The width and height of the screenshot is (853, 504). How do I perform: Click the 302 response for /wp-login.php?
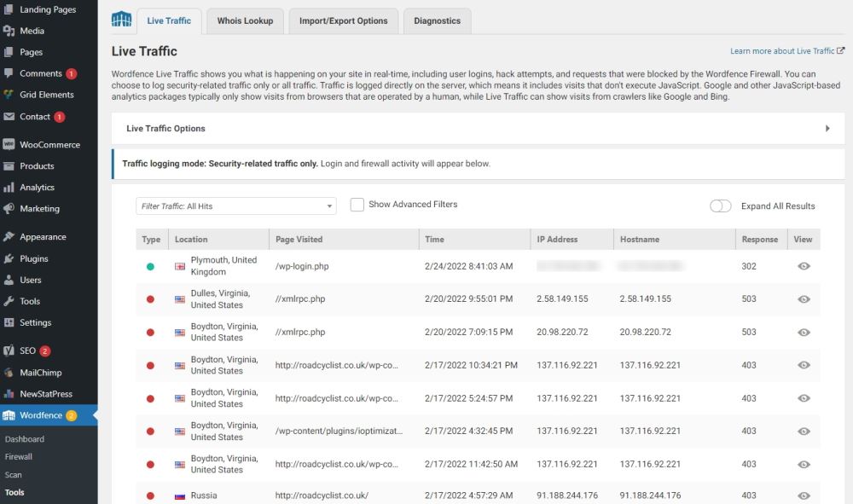click(x=749, y=266)
